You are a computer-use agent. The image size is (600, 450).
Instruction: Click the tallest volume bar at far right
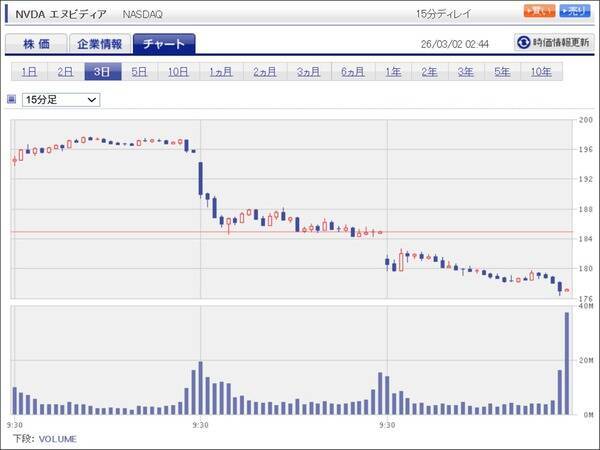coord(567,363)
